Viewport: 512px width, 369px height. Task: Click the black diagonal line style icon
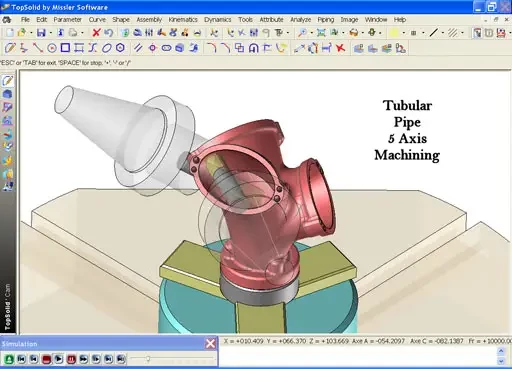(433, 33)
